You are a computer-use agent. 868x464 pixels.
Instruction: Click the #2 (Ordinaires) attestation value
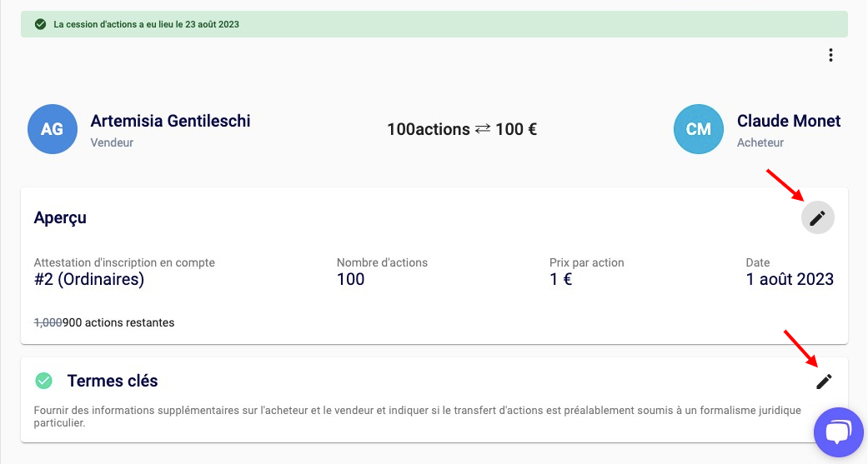tap(89, 279)
